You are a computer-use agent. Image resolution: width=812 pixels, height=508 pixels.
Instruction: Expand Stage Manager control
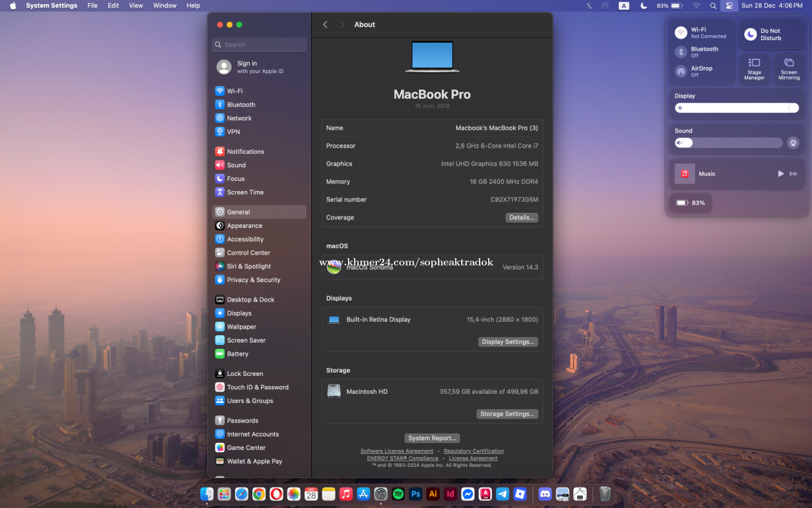point(754,69)
